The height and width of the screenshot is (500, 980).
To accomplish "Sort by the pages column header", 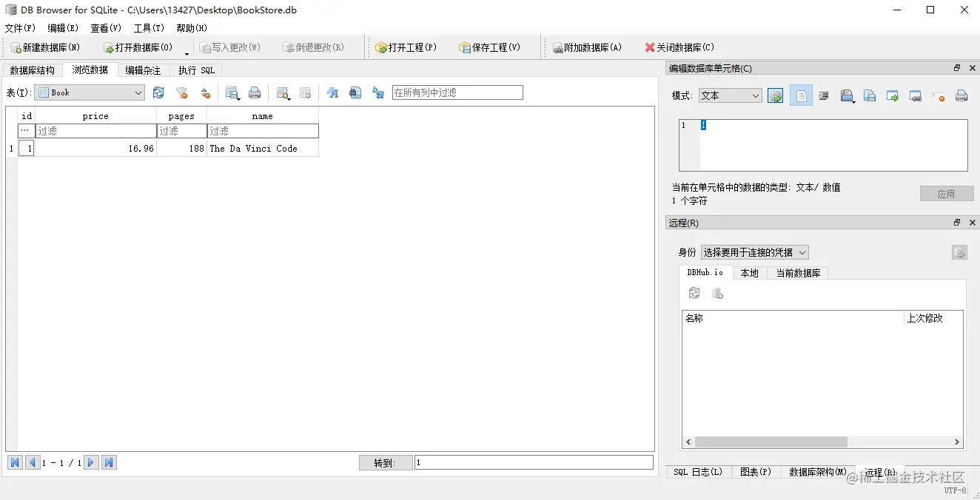I will pos(181,115).
